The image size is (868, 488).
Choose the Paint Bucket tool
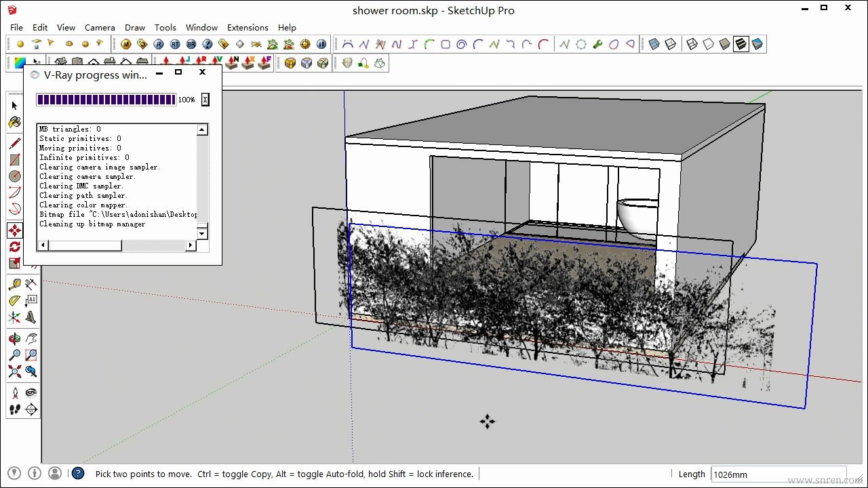click(14, 123)
